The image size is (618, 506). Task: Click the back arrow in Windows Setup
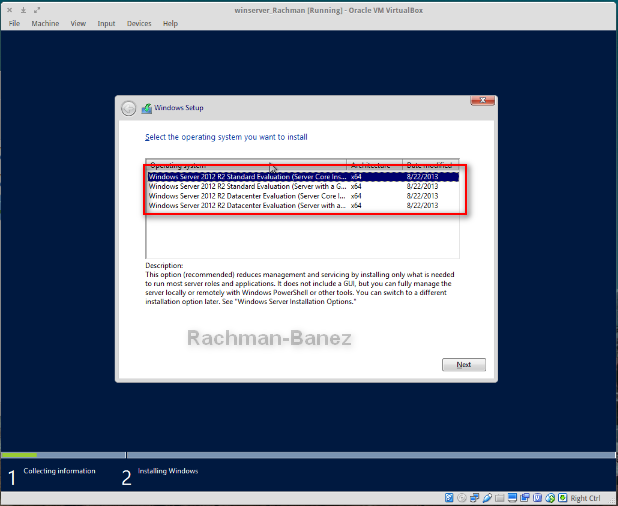[128, 108]
